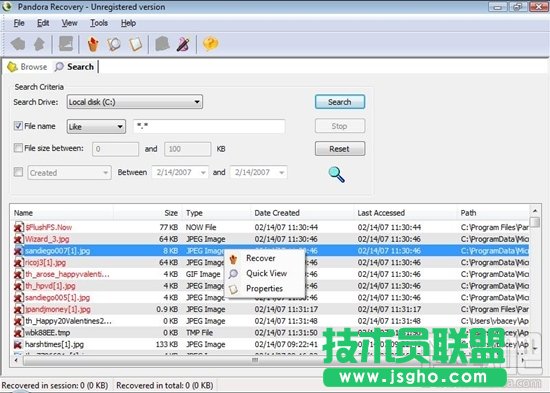
Task: Click the Quick View magnifier toolbar icon
Action: [x=114, y=44]
